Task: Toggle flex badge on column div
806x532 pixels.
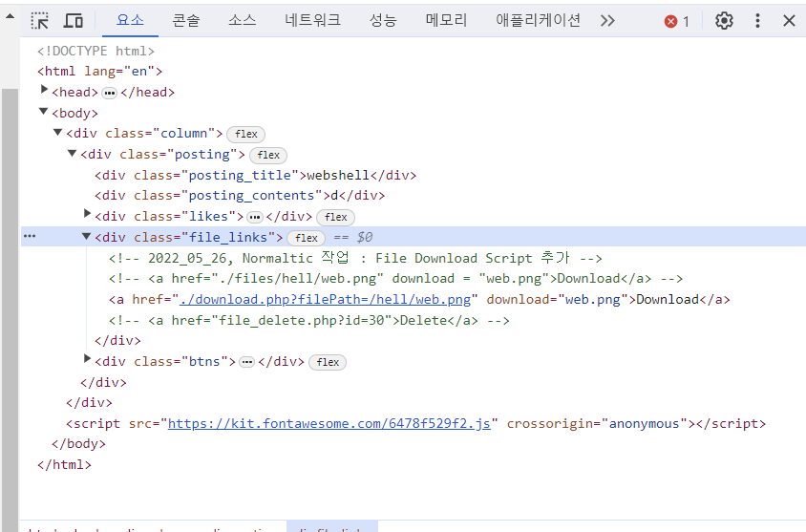Action: click(245, 134)
